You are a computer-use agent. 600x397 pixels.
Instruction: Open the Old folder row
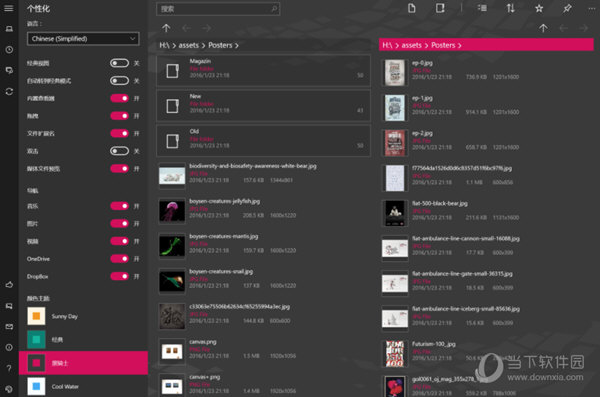tap(263, 141)
